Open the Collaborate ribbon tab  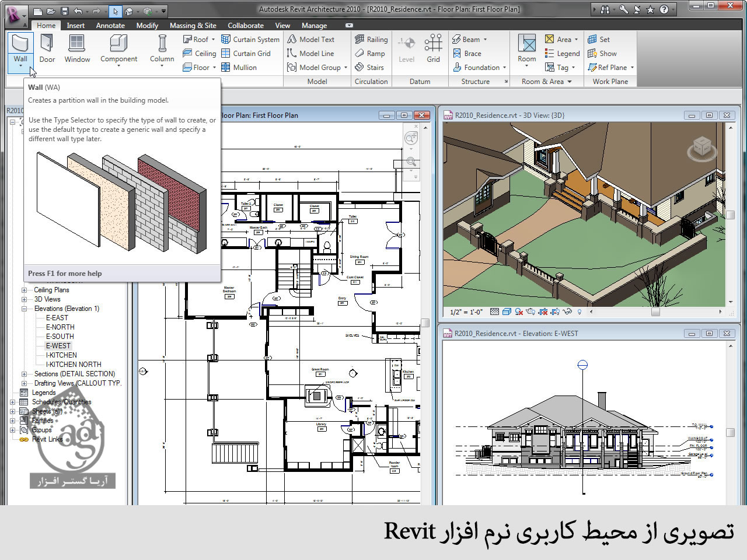(x=246, y=25)
